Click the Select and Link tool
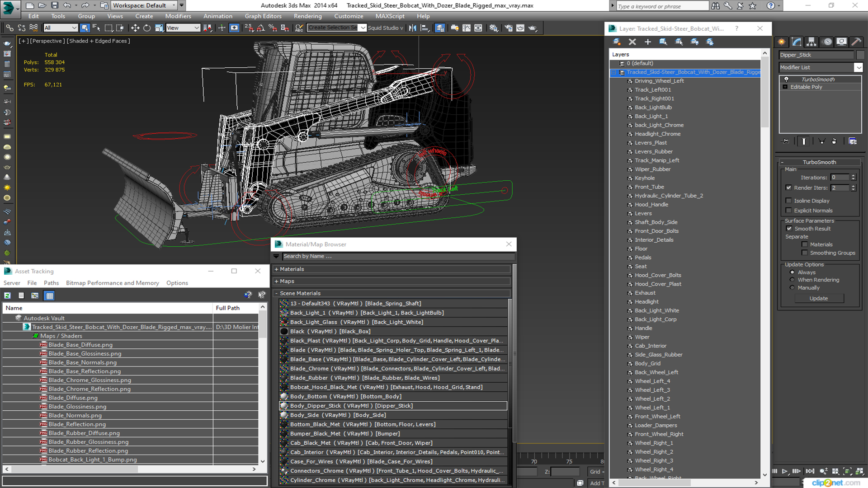868x488 pixels. [x=9, y=28]
